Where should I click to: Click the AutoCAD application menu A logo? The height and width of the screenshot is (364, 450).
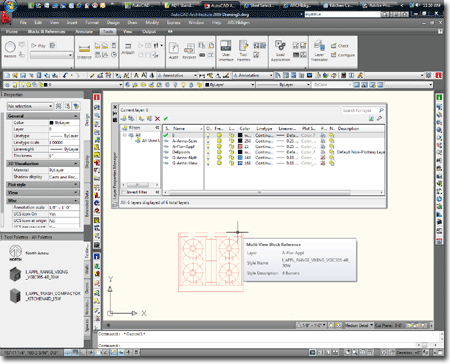pos(5,19)
